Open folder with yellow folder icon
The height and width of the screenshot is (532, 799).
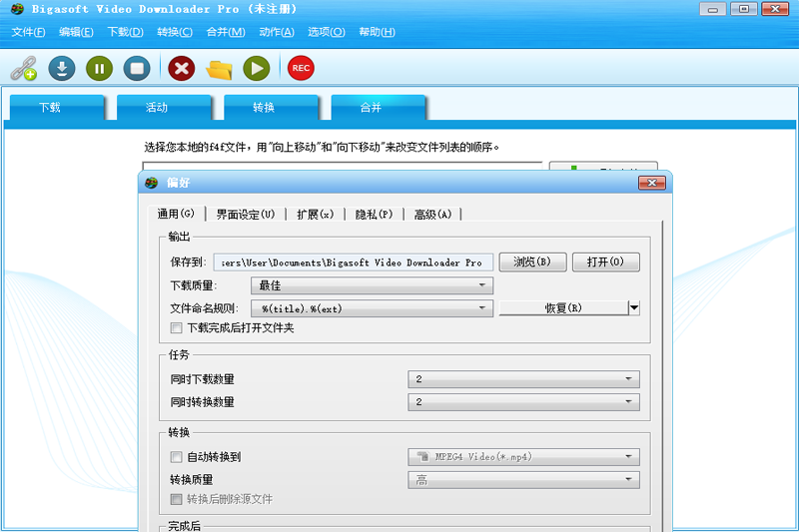219,69
